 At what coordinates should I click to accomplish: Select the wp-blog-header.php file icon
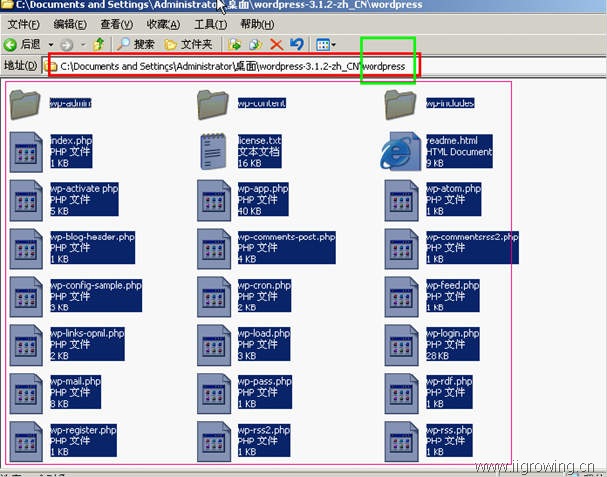coord(26,249)
